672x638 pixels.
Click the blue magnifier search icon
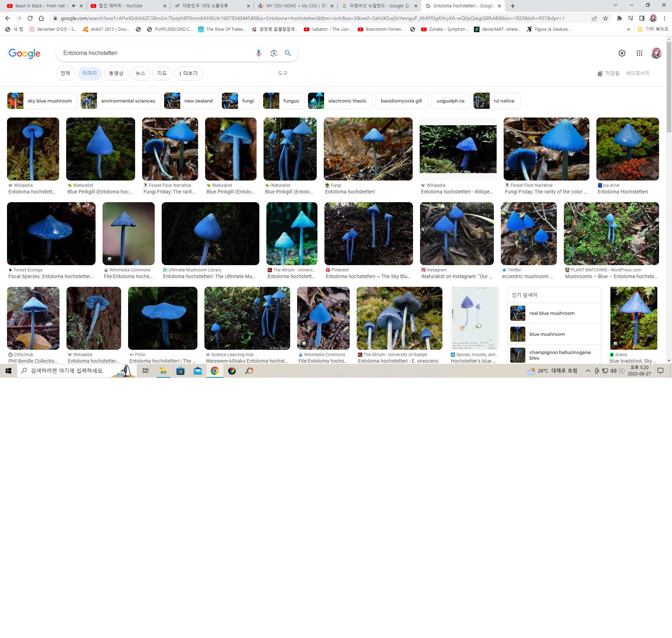pyautogui.click(x=288, y=53)
